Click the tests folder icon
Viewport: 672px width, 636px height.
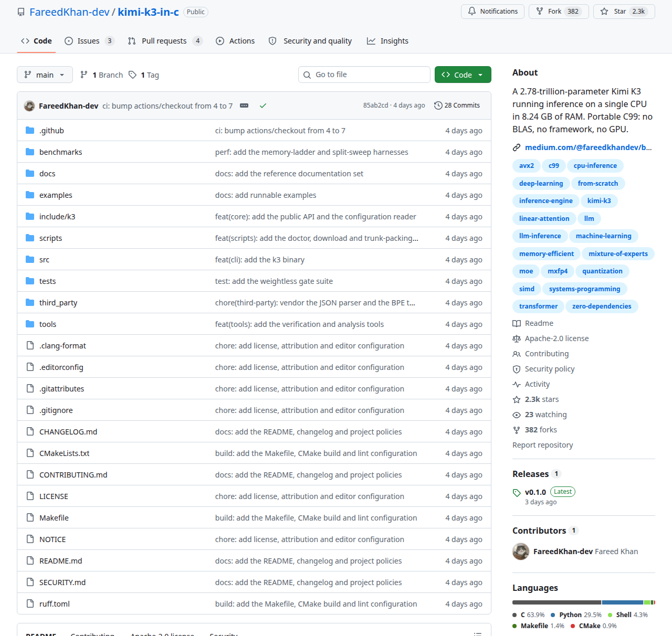(30, 281)
